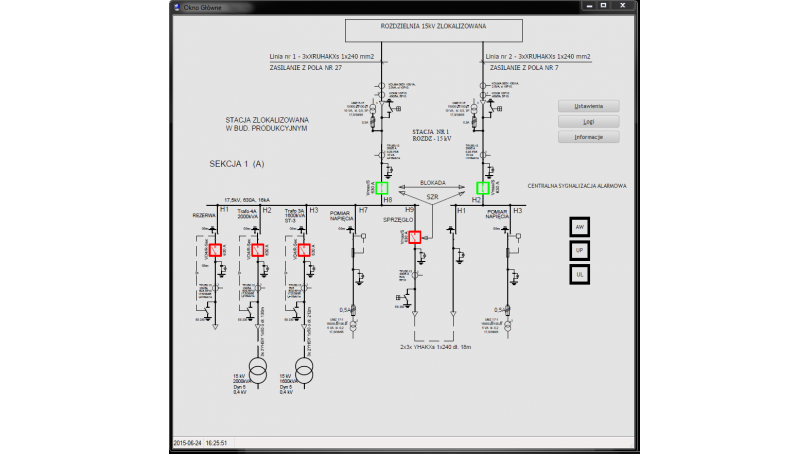Viewport: 808px width, 454px height.
Task: Click the green breaker at field H2
Action: (x=483, y=188)
